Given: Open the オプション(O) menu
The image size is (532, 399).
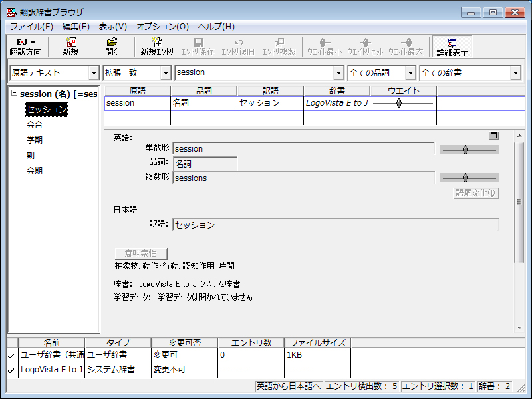Looking at the screenshot, I should coord(162,27).
